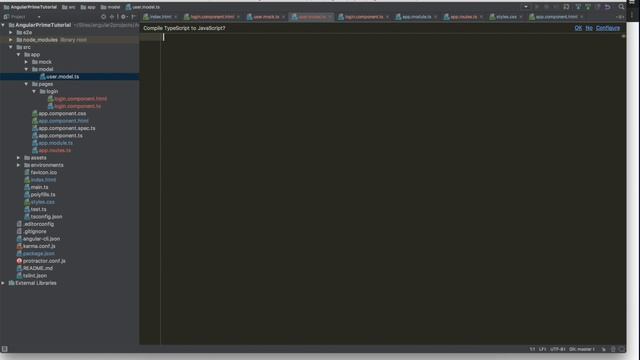Click the scroll from source target icon
This screenshot has width=640, height=360.
[104, 17]
